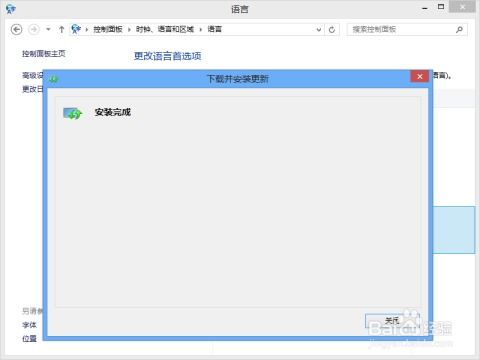
Task: Refresh the control panel page
Action: coord(332,30)
